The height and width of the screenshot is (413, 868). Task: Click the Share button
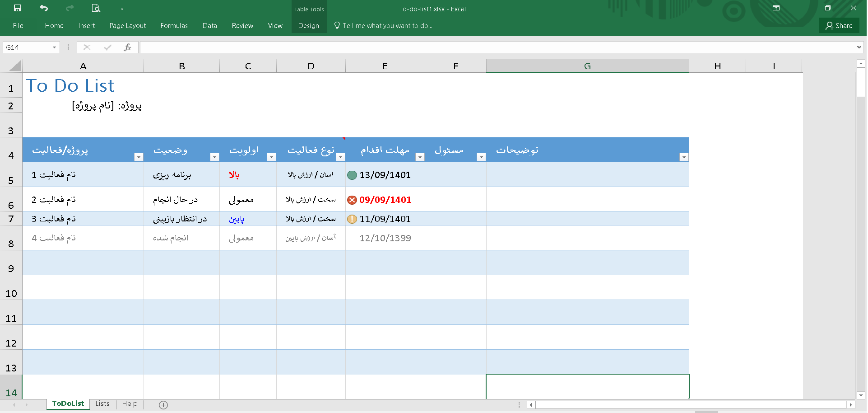pos(840,25)
